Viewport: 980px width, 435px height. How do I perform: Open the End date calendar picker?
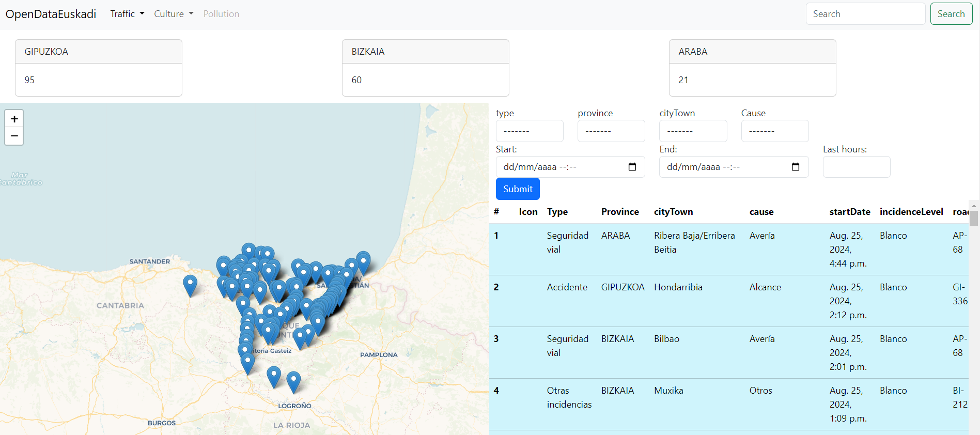(796, 167)
